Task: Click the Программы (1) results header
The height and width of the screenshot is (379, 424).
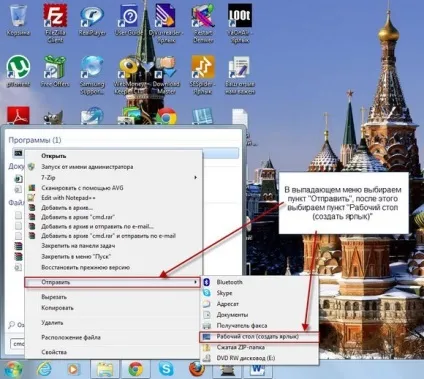Action: pos(35,140)
